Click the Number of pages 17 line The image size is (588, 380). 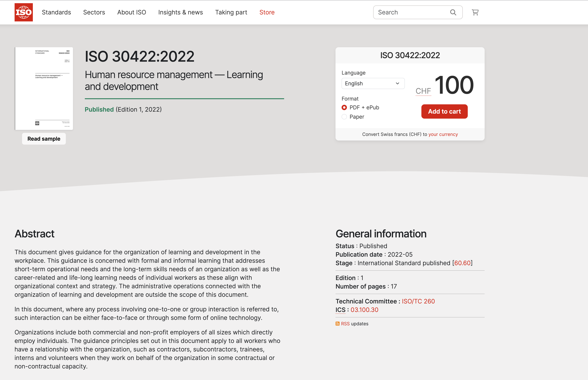(x=366, y=286)
